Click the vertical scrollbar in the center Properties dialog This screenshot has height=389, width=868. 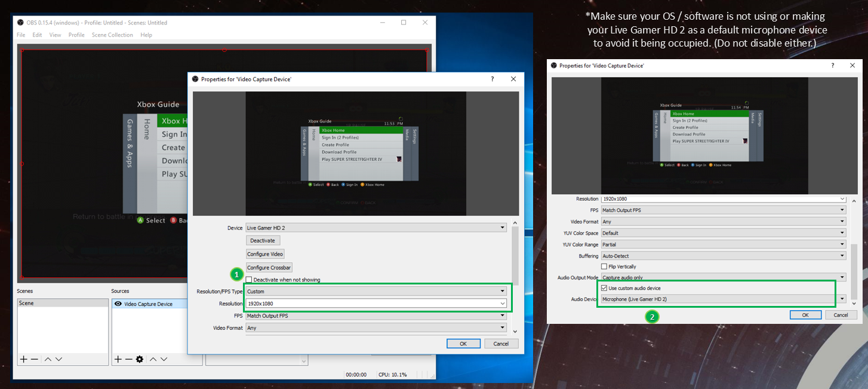[x=515, y=256]
